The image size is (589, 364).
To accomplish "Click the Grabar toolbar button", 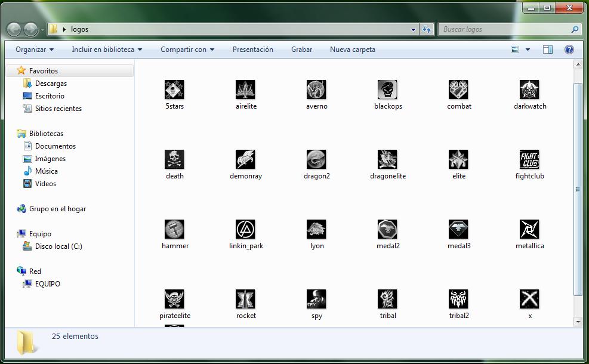I will (301, 50).
